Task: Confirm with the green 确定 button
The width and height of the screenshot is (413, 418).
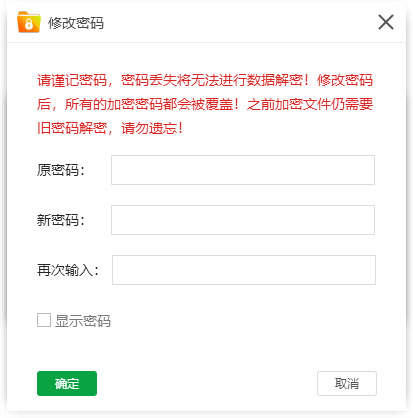Action: [x=67, y=383]
